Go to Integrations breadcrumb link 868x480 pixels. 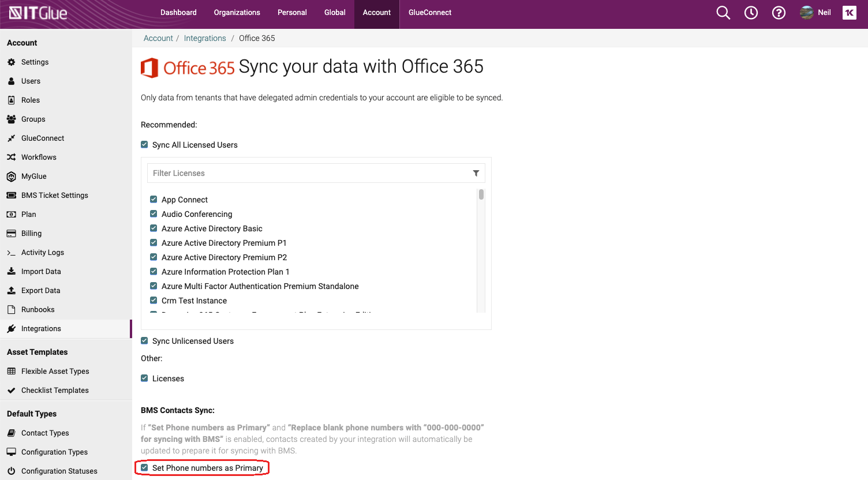coord(205,38)
